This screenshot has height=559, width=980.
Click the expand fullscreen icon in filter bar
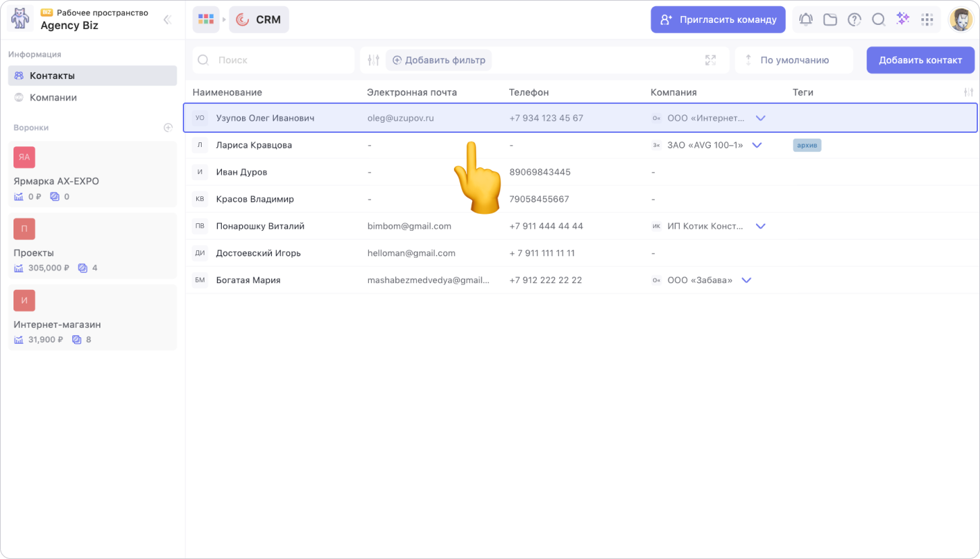click(710, 60)
